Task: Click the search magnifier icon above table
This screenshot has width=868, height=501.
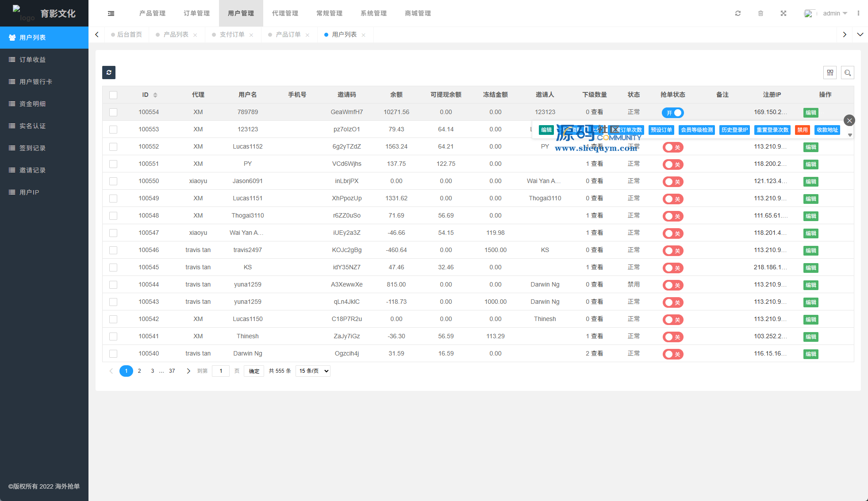Action: [x=848, y=73]
